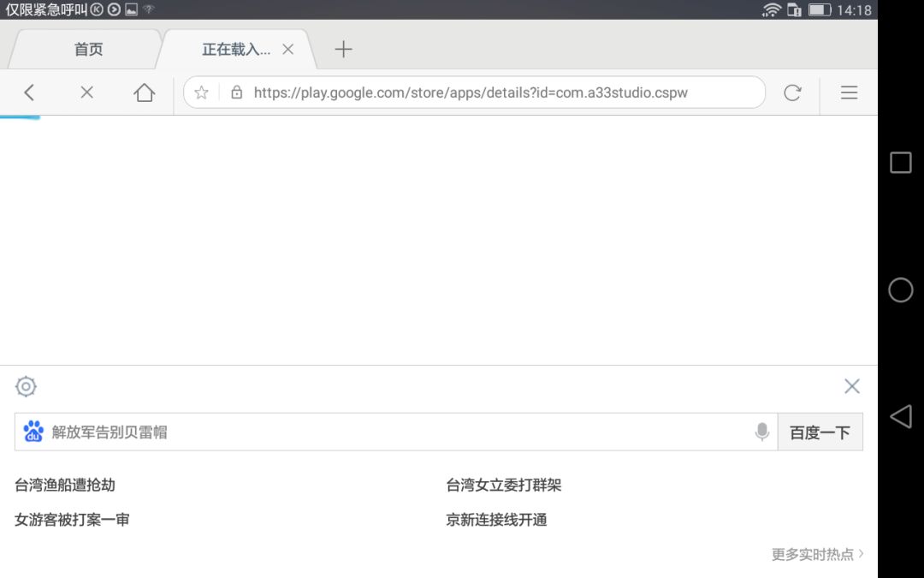Image resolution: width=924 pixels, height=578 pixels.
Task: Open the browser home page icon
Action: tap(144, 92)
